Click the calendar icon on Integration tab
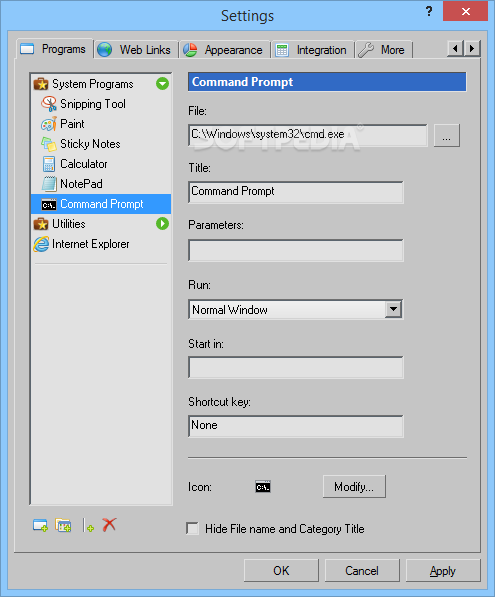This screenshot has width=495, height=597. point(282,50)
